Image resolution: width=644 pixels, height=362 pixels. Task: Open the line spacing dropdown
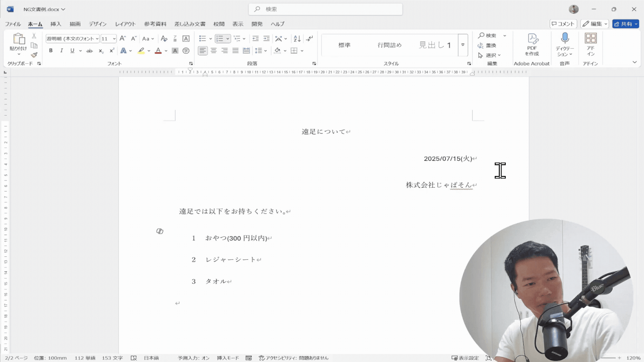click(261, 51)
